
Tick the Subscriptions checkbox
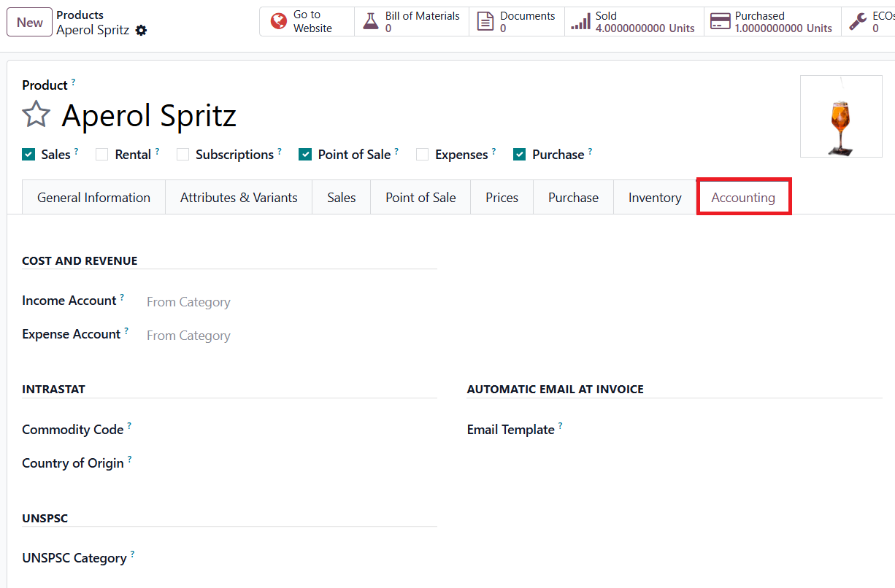click(x=183, y=155)
